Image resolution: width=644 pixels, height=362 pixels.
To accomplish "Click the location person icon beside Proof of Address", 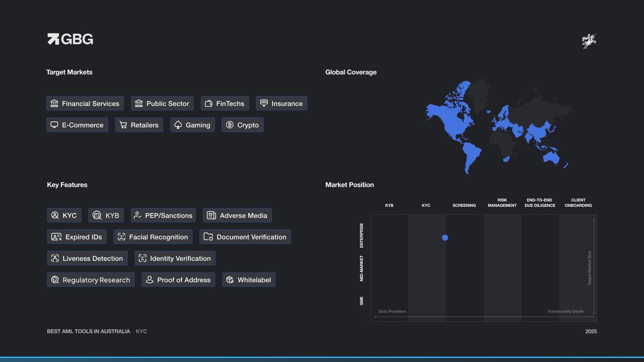I will coord(150,280).
